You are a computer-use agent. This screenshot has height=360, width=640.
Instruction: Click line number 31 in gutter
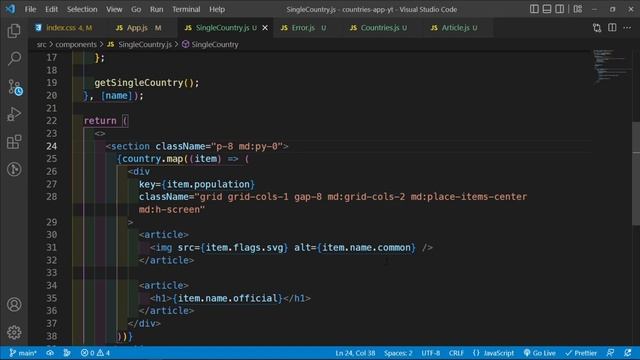(x=51, y=247)
